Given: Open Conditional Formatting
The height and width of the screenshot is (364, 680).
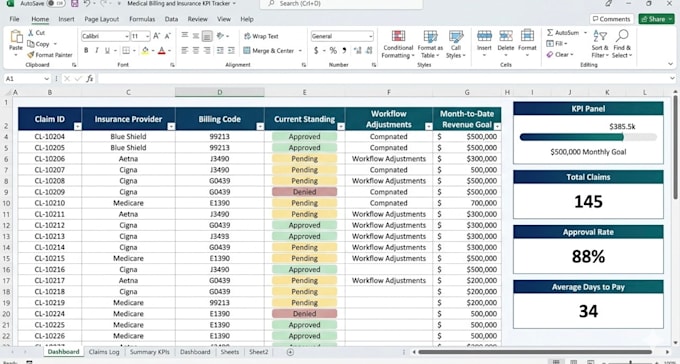Looking at the screenshot, I should click(398, 44).
